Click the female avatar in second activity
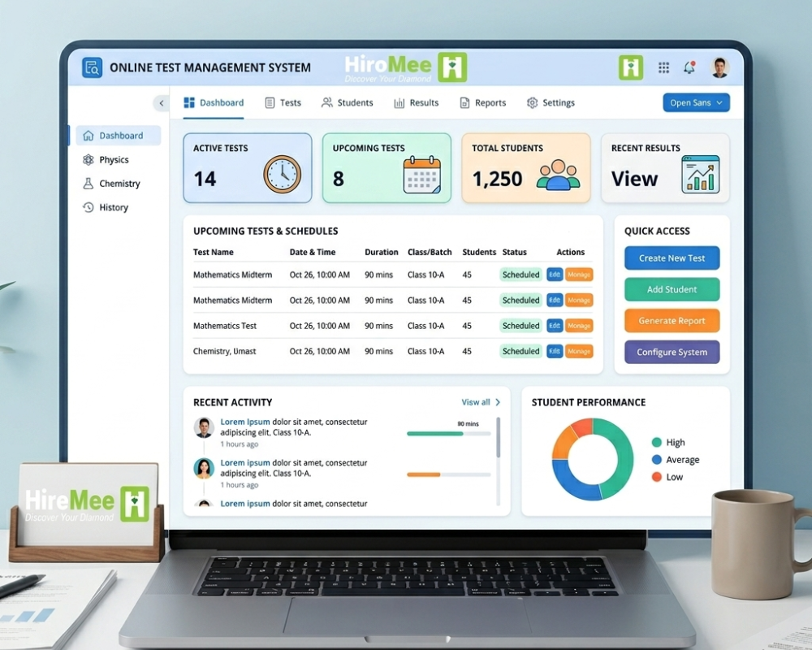The image size is (812, 650). [204, 469]
